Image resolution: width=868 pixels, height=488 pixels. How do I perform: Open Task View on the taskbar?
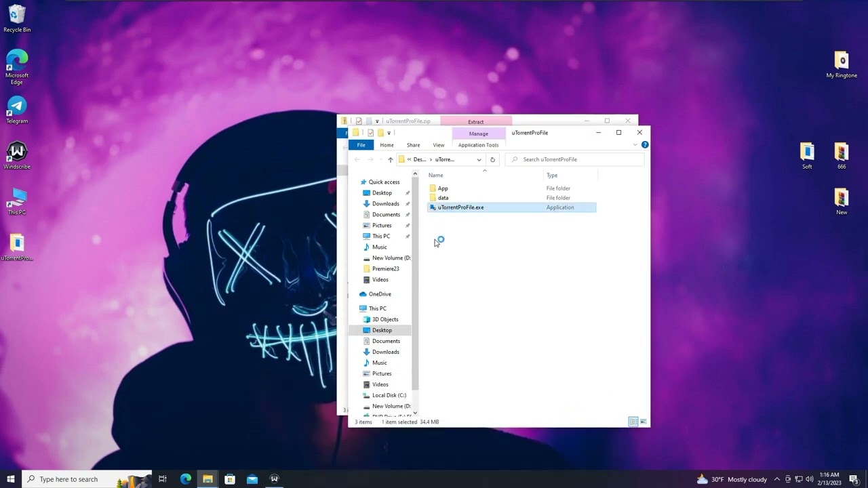click(x=163, y=479)
